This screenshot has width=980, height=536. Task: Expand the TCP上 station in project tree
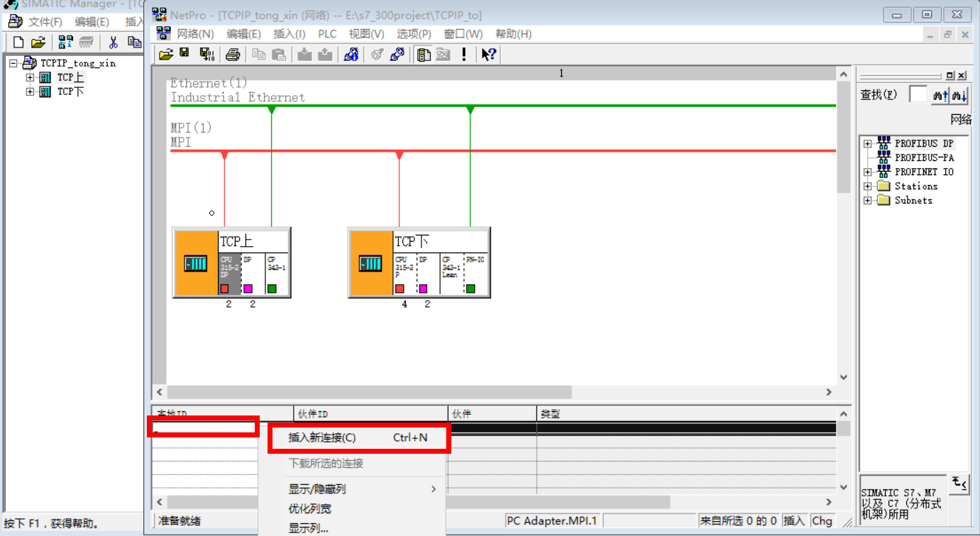[x=30, y=77]
